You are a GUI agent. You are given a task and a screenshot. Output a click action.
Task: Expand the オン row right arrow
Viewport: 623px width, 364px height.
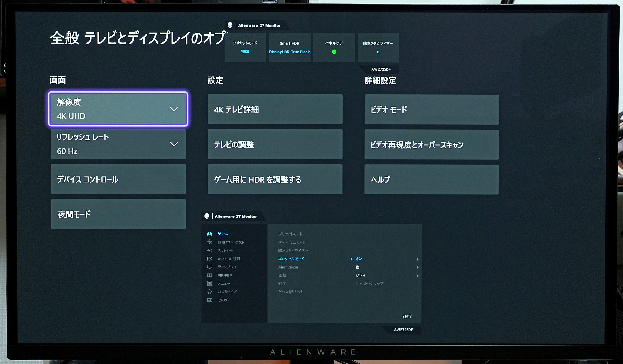point(418,259)
